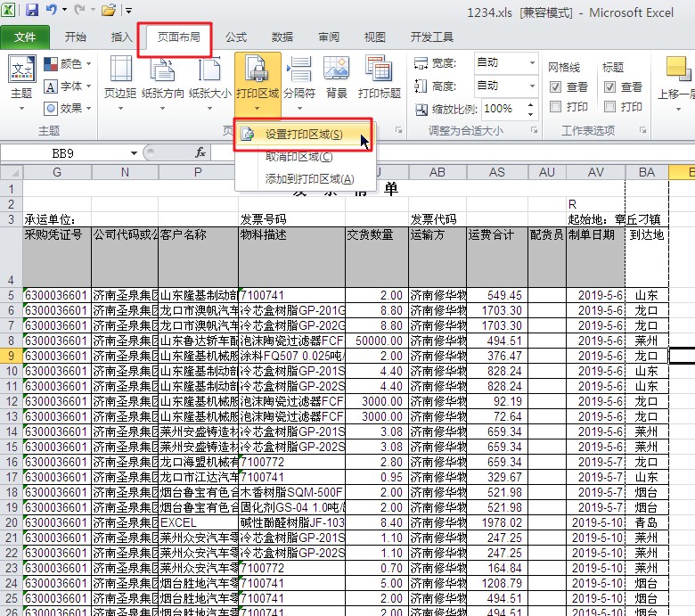
Task: Open the Undo history dropdown arrow
Action: click(x=64, y=9)
